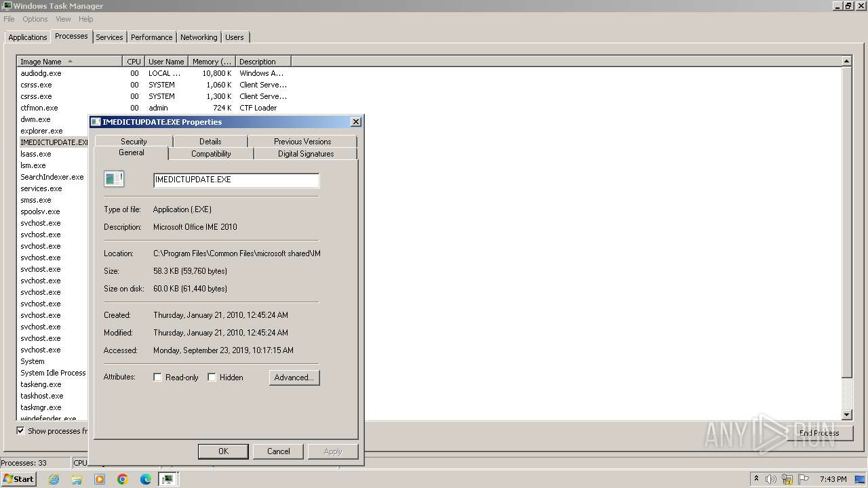Switch to Applications tab in Task Manager
Screen dimensions: 868x488
[x=28, y=37]
